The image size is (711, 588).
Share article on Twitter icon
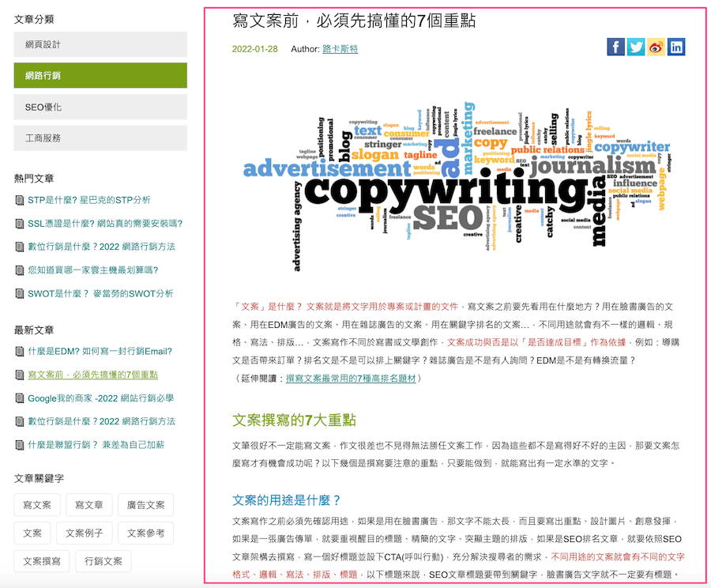(636, 47)
